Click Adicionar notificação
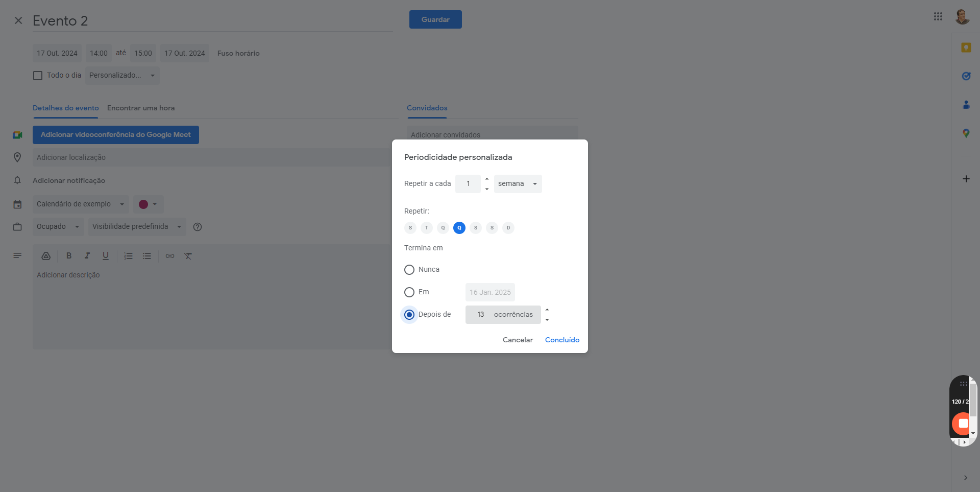Screen dimensions: 980x492 (x=69, y=180)
